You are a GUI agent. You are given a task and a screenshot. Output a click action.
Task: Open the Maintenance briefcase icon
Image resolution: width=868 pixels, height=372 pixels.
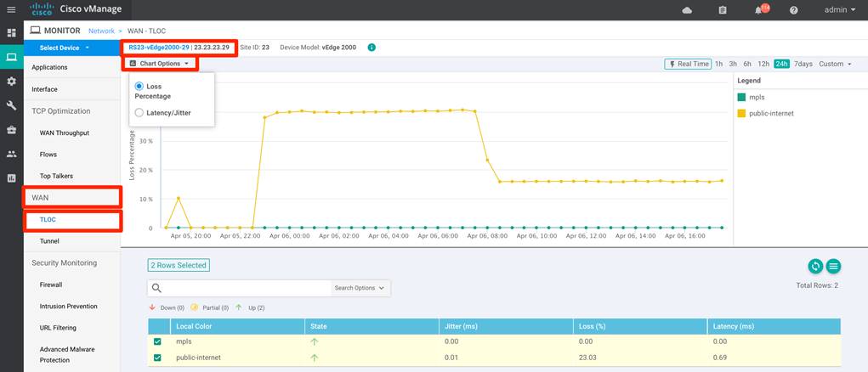pyautogui.click(x=11, y=130)
